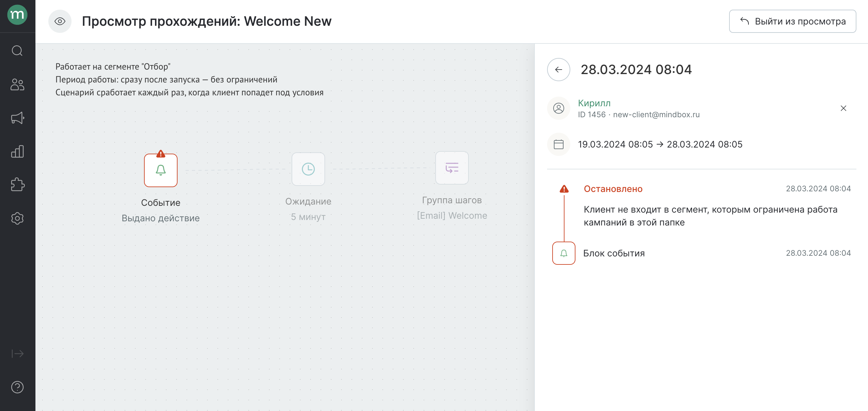Open the Mindbox logo home
The image size is (868, 411).
click(17, 15)
